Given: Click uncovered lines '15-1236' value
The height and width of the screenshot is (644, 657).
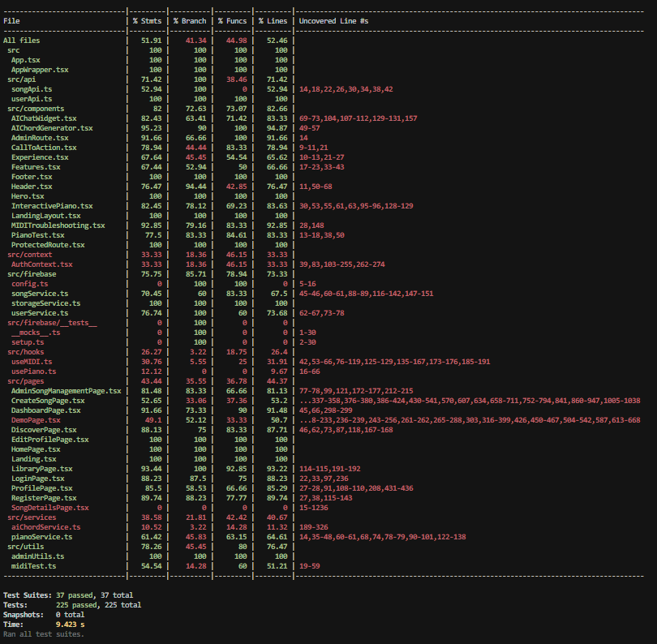Looking at the screenshot, I should [313, 508].
